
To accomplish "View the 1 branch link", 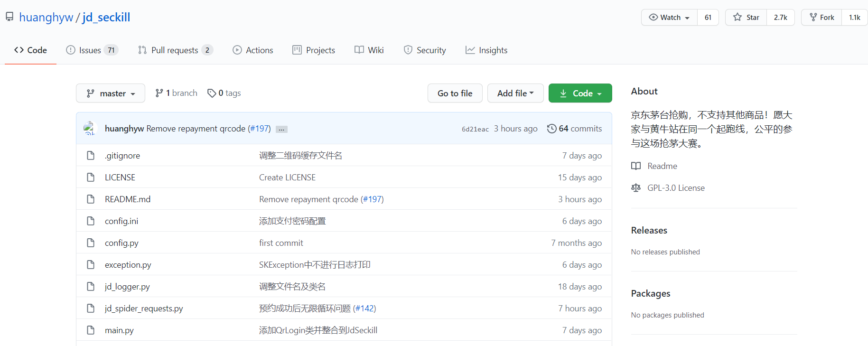I will (x=176, y=93).
